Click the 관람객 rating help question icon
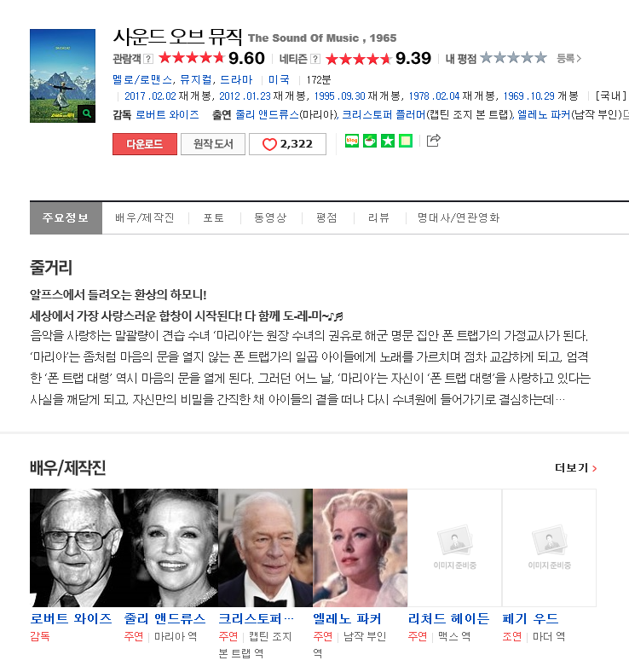This screenshot has height=672, width=629. pos(148,59)
